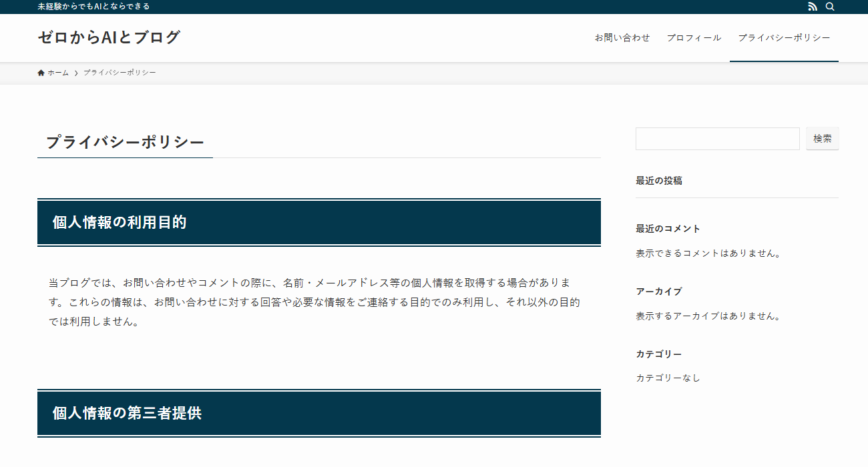Click the text カテゴリーなし

[668, 378]
